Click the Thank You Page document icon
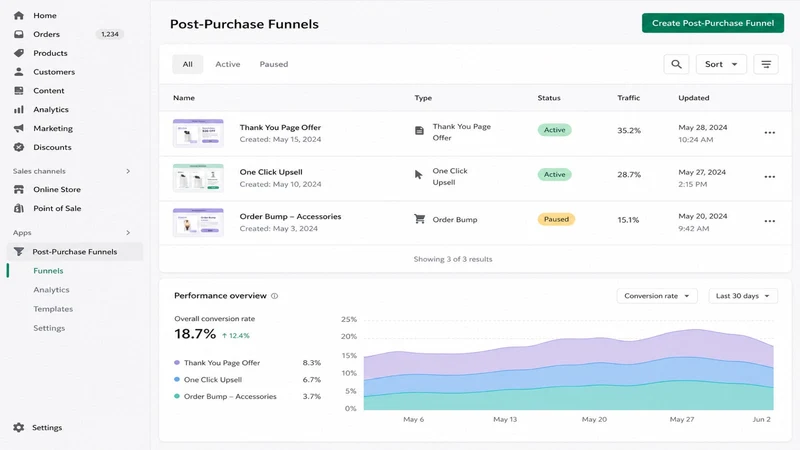This screenshot has width=800, height=450. click(x=419, y=131)
